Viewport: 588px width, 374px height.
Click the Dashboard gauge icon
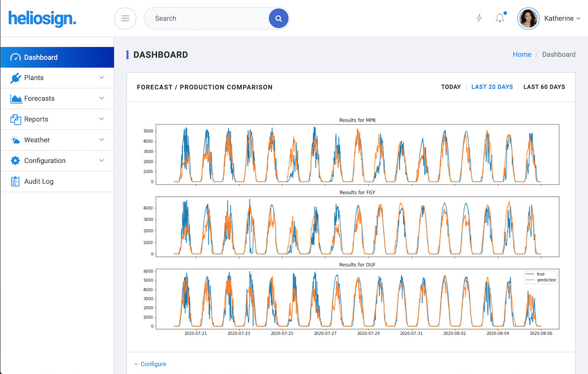(x=16, y=57)
